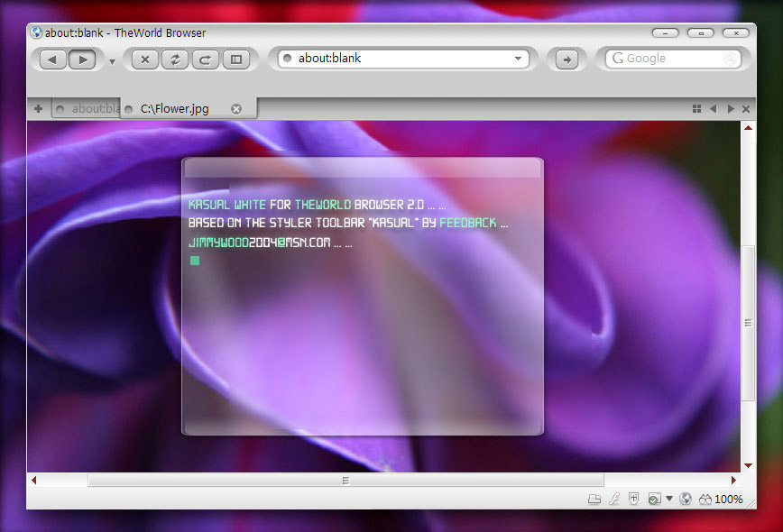Expand the address bar URL dropdown
Viewport: 783px width, 532px height.
pos(518,59)
